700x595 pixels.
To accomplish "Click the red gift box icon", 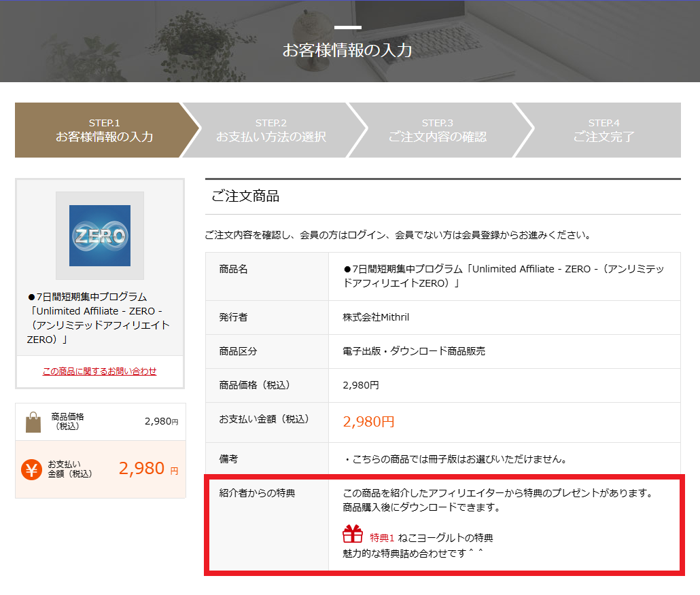I will tap(353, 535).
